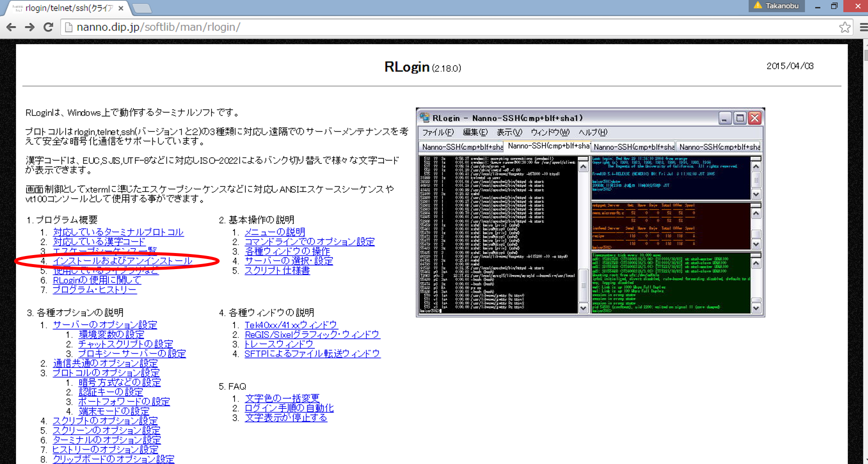Open the 暗号方式などの設定 link
Screen dimensions: 868x464
click(120, 382)
